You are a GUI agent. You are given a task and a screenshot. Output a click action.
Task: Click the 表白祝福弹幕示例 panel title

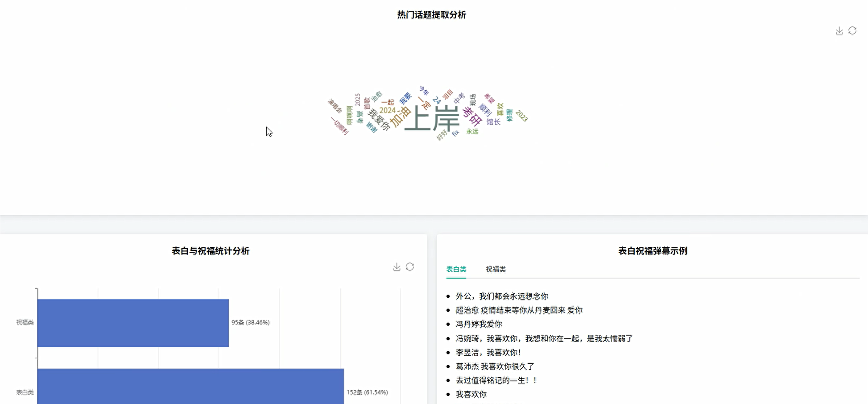pos(652,251)
